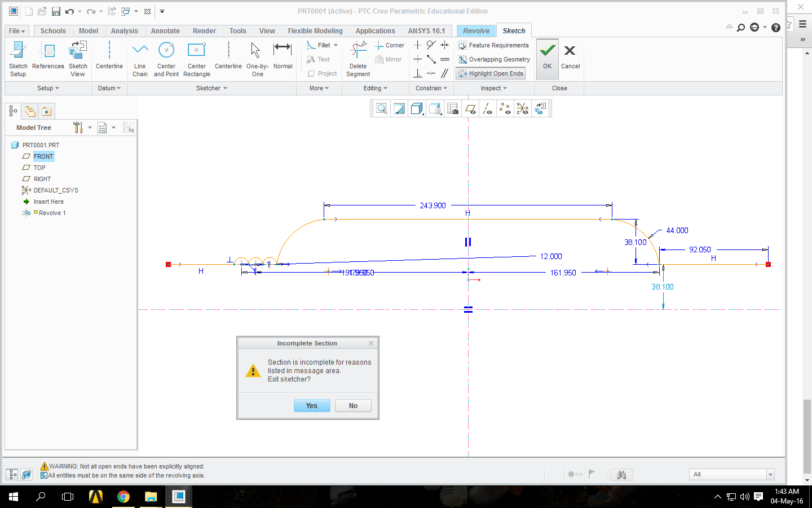Open the ANSYS 16.1 tab
This screenshot has width=812, height=508.
[x=427, y=31]
